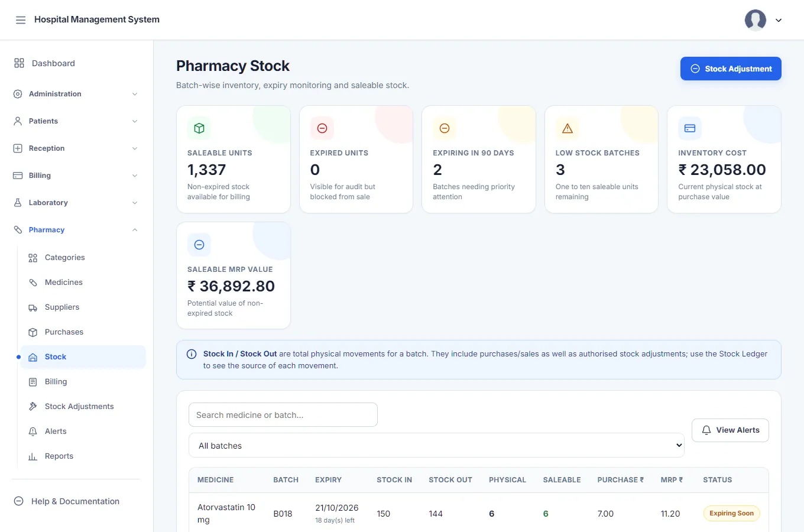Expand the top-level Billing chevron
804x532 pixels.
[x=135, y=176]
